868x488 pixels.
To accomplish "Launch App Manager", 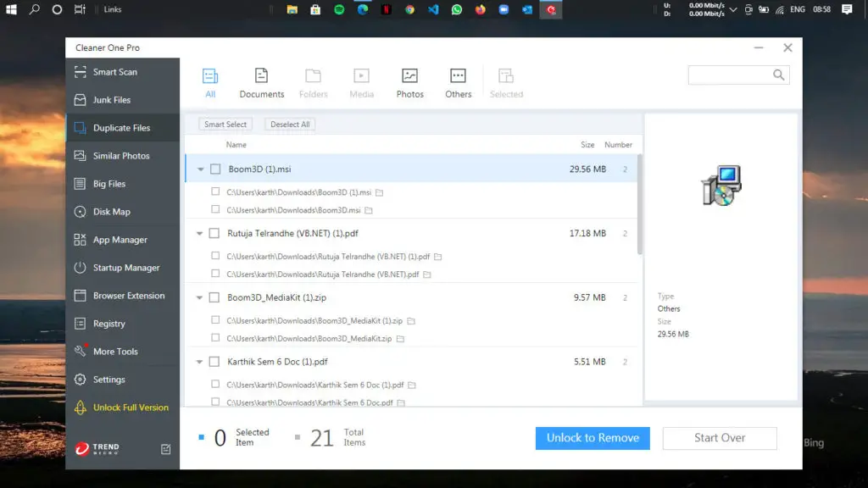I will 122,240.
